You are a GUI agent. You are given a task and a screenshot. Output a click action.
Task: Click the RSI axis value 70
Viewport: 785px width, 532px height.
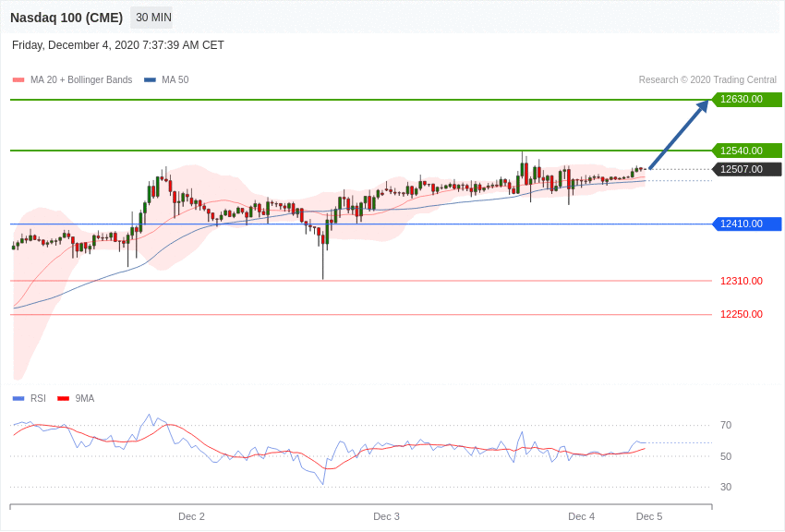pyautogui.click(x=726, y=426)
